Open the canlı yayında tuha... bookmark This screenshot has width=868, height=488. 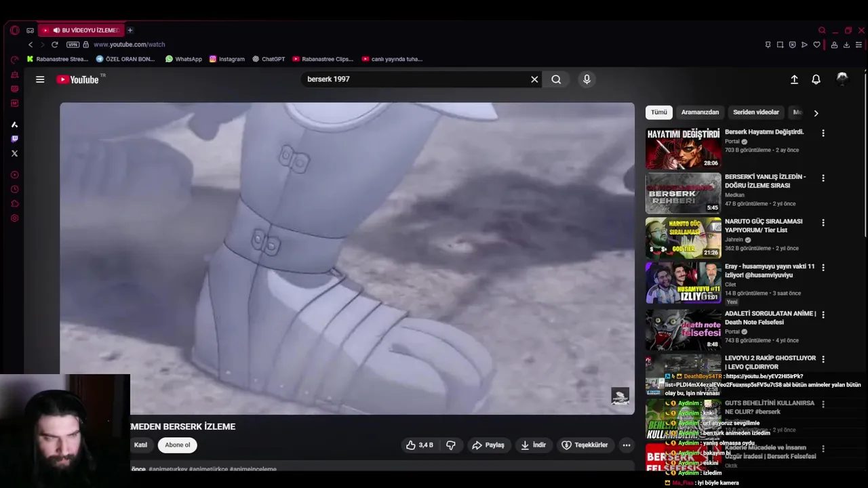pos(393,59)
